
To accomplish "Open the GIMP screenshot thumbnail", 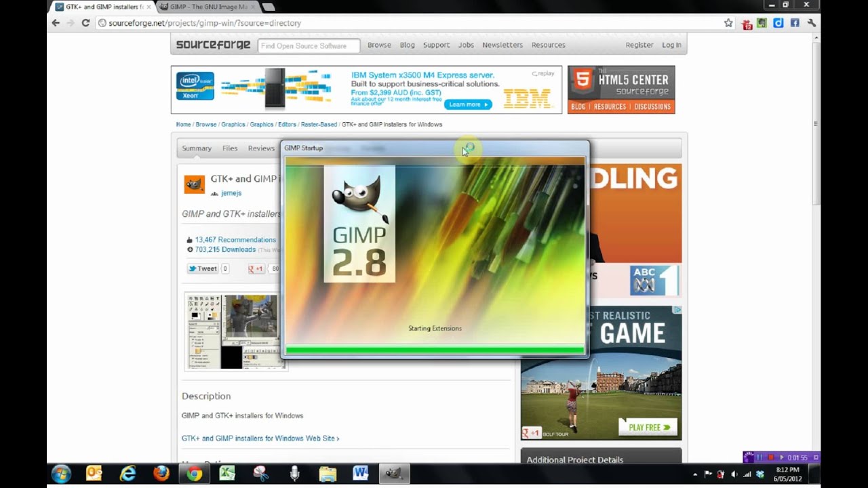I will pyautogui.click(x=235, y=331).
